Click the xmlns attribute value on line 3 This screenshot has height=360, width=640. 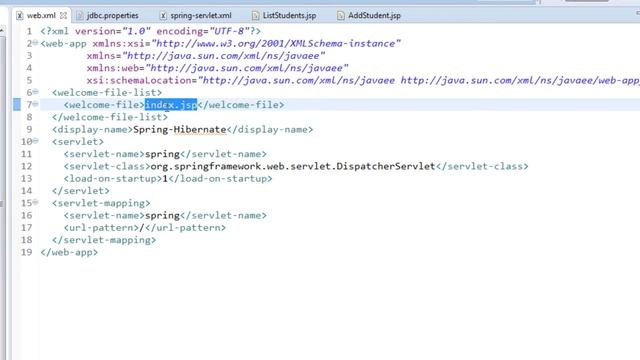[224, 56]
